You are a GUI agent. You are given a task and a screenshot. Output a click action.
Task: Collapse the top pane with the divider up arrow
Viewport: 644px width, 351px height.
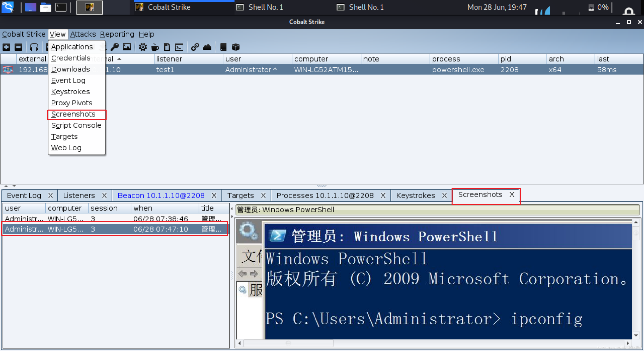point(6,186)
